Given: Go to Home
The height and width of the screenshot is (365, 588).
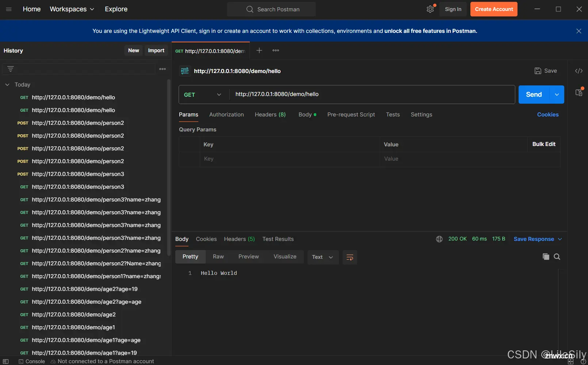Looking at the screenshot, I should click(32, 9).
